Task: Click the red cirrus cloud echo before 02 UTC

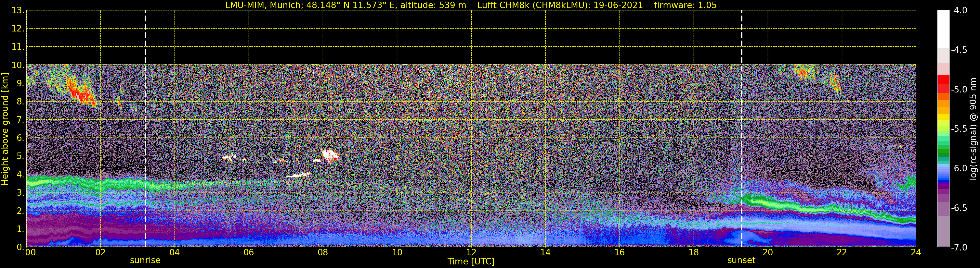Action: (x=81, y=91)
